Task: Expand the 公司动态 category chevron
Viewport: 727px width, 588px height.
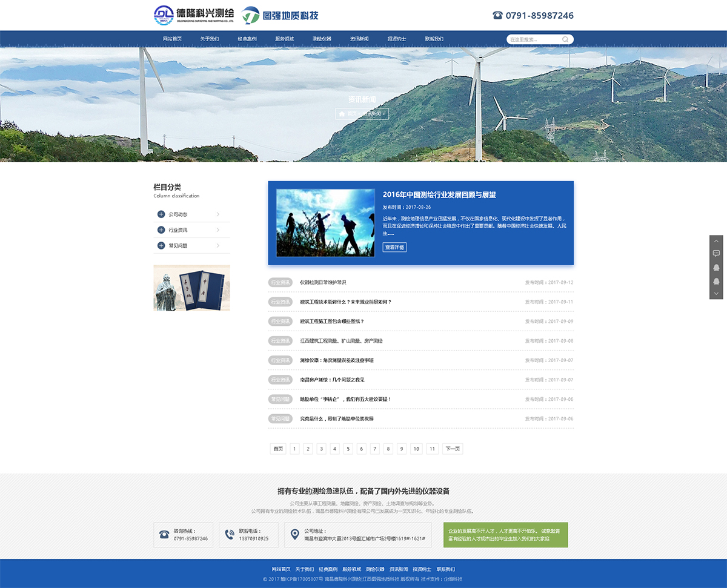Action: 218,214
